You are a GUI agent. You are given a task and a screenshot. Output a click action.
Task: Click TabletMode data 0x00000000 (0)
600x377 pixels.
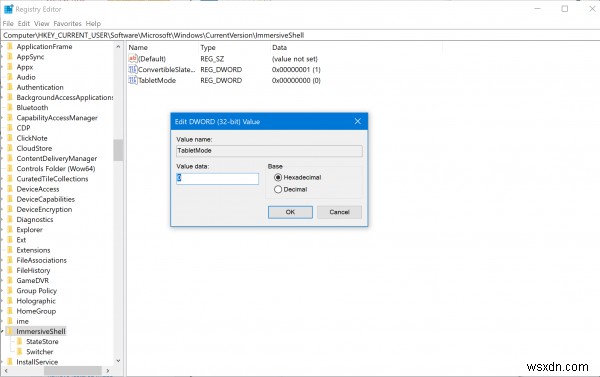pyautogui.click(x=296, y=80)
